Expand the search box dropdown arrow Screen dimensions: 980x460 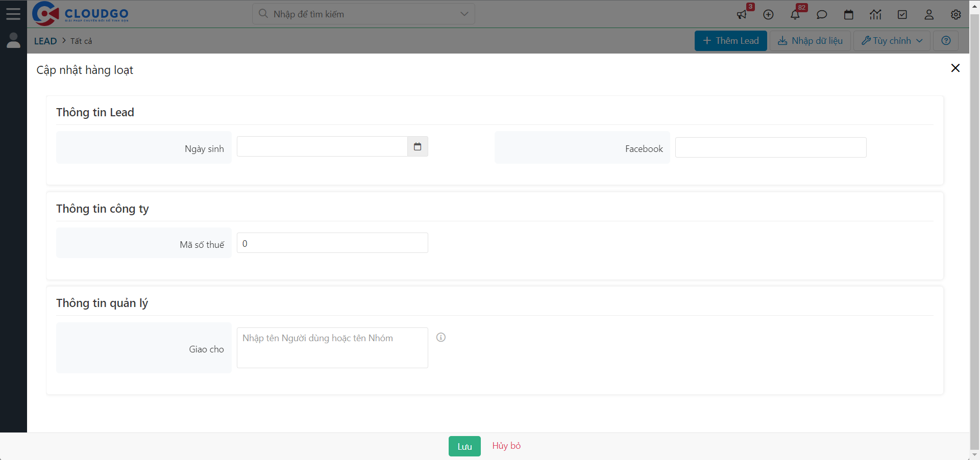click(x=464, y=14)
